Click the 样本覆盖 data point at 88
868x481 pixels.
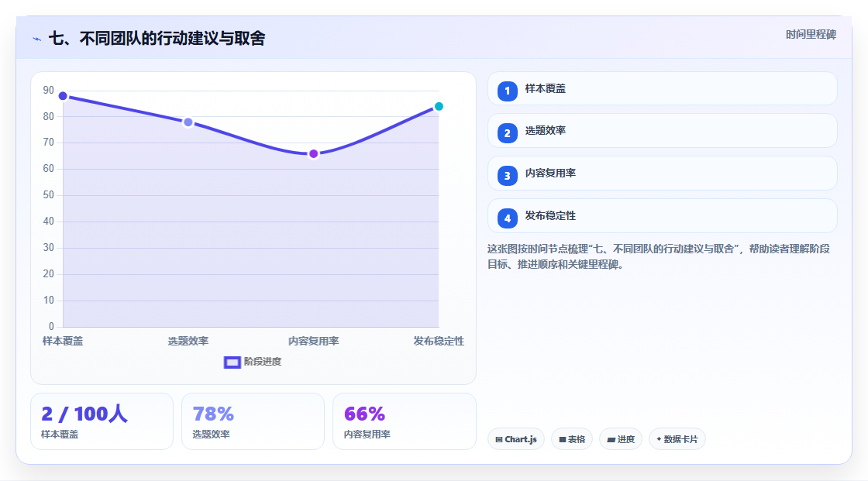pyautogui.click(x=63, y=96)
